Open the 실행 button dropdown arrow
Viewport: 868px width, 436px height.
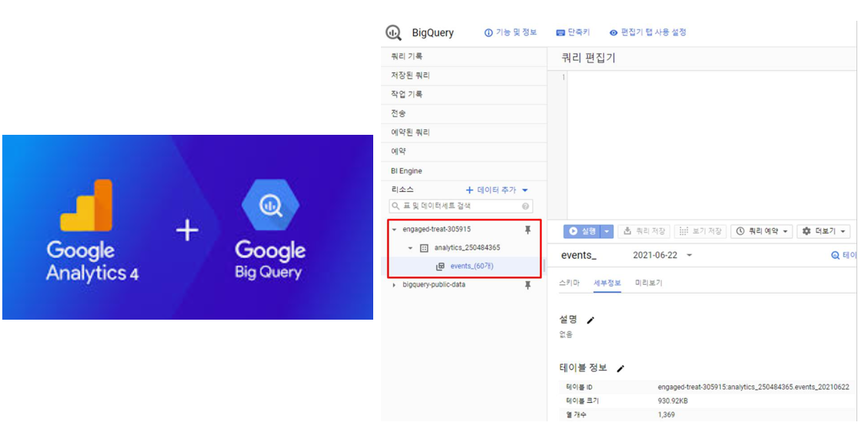pos(607,231)
